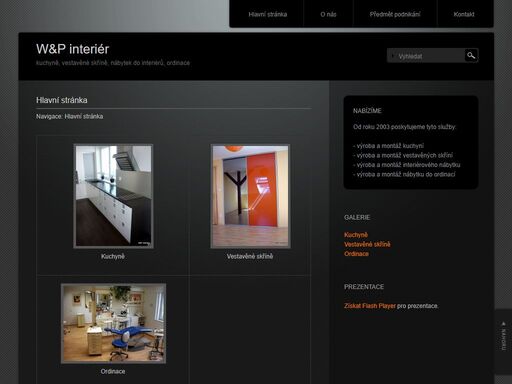Click the Vestavěné skříně caption under photo

coord(250,256)
